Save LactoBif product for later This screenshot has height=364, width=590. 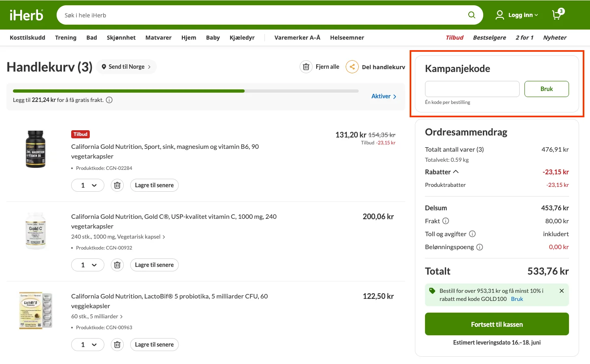(x=154, y=345)
